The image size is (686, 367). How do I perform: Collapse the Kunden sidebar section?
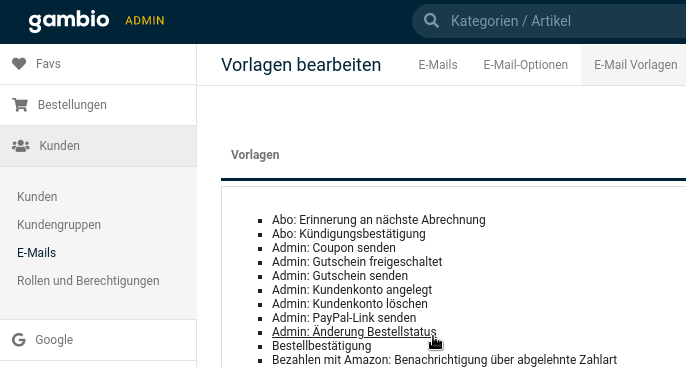(x=98, y=146)
